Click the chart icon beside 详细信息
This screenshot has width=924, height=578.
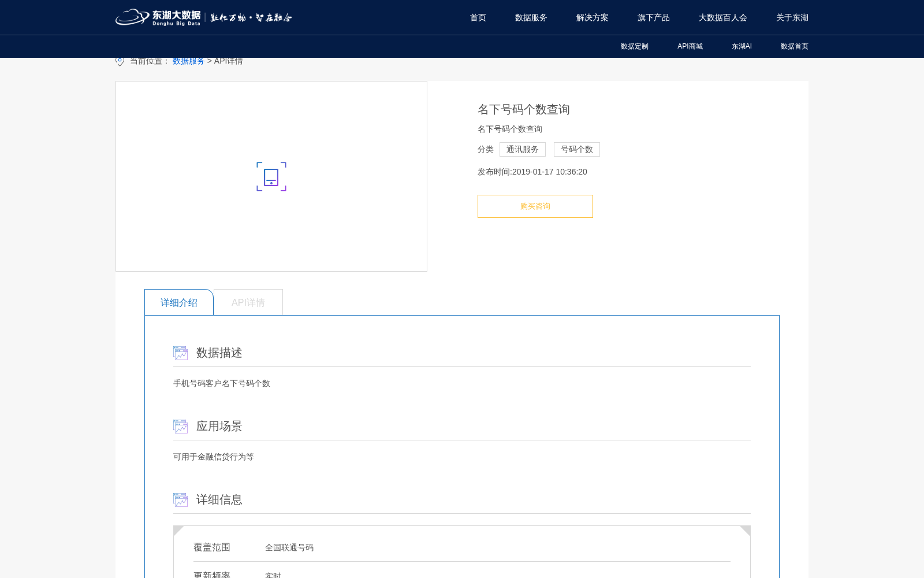(x=181, y=500)
